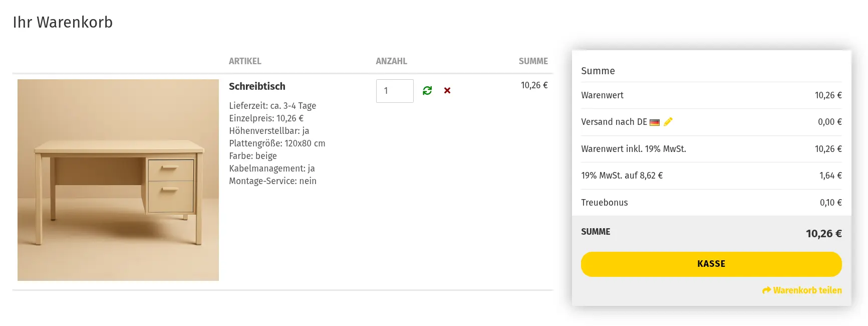The width and height of the screenshot is (868, 326).
Task: Click the Lieferzeit ca. 3-4 Tage text
Action: tap(272, 106)
